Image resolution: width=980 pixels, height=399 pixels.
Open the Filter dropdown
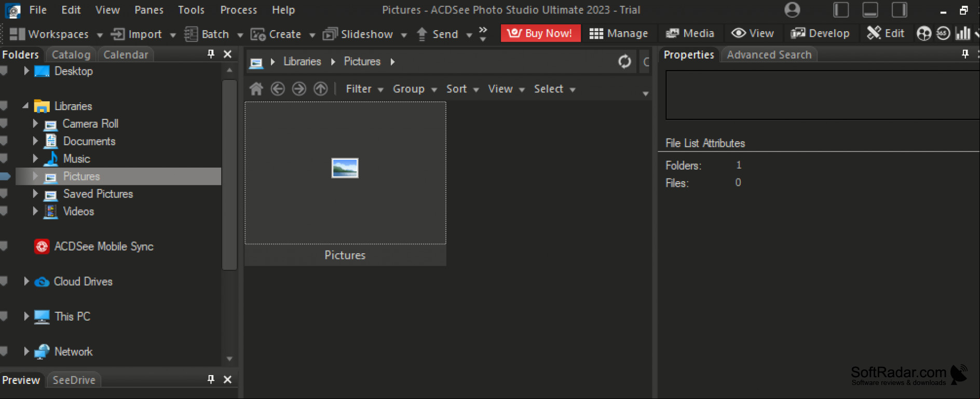pyautogui.click(x=364, y=89)
